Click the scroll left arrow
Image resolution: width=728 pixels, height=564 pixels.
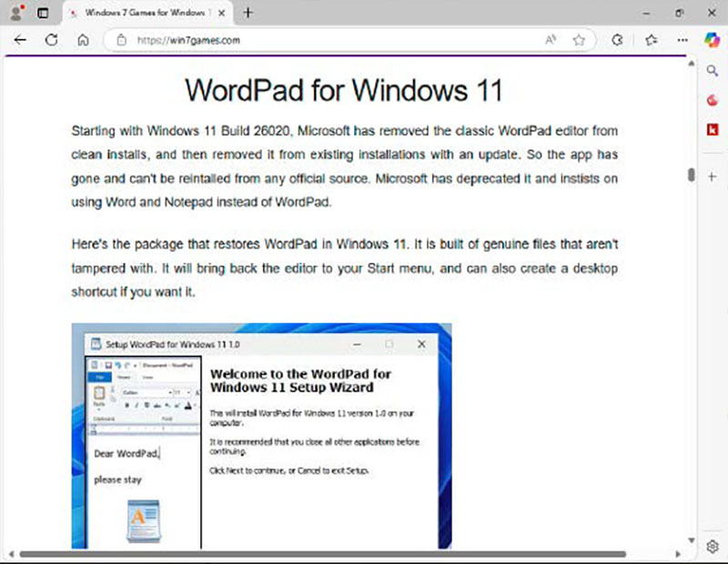pos(11,554)
